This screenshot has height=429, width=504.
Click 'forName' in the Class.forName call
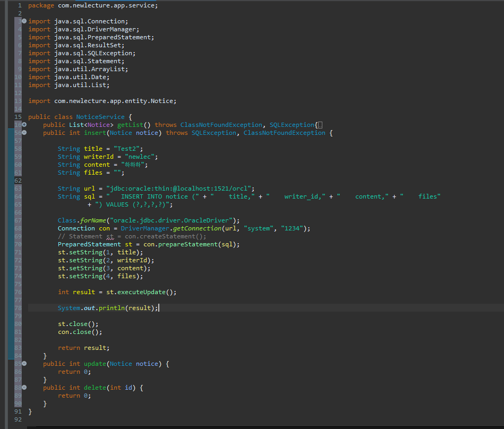coord(93,220)
